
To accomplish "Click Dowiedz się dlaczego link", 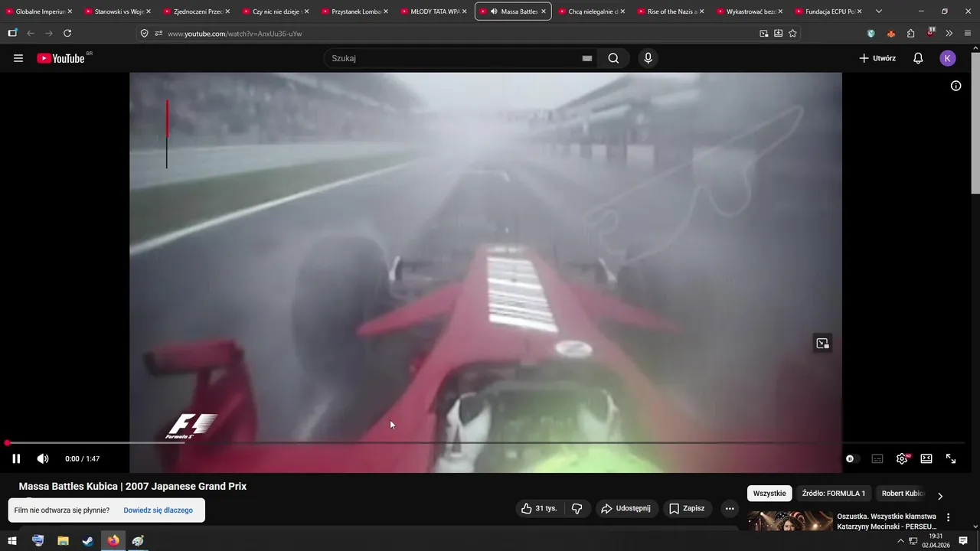I will pyautogui.click(x=158, y=510).
